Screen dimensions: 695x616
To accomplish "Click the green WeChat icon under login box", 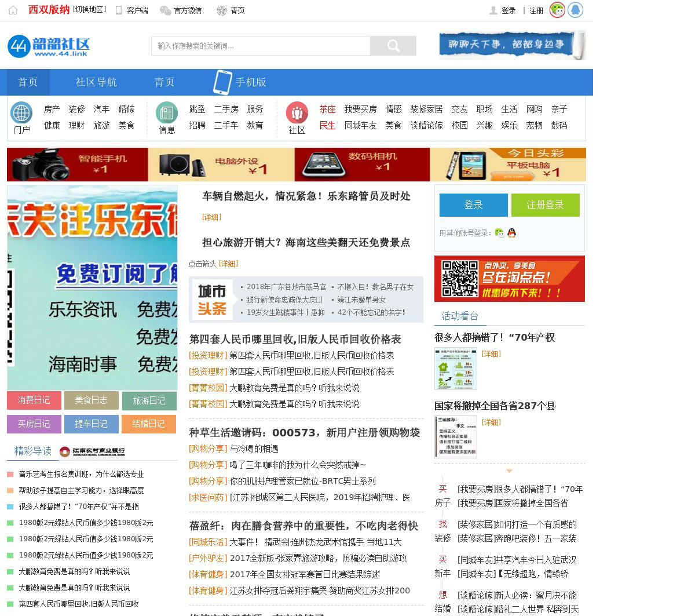I will click(x=499, y=233).
